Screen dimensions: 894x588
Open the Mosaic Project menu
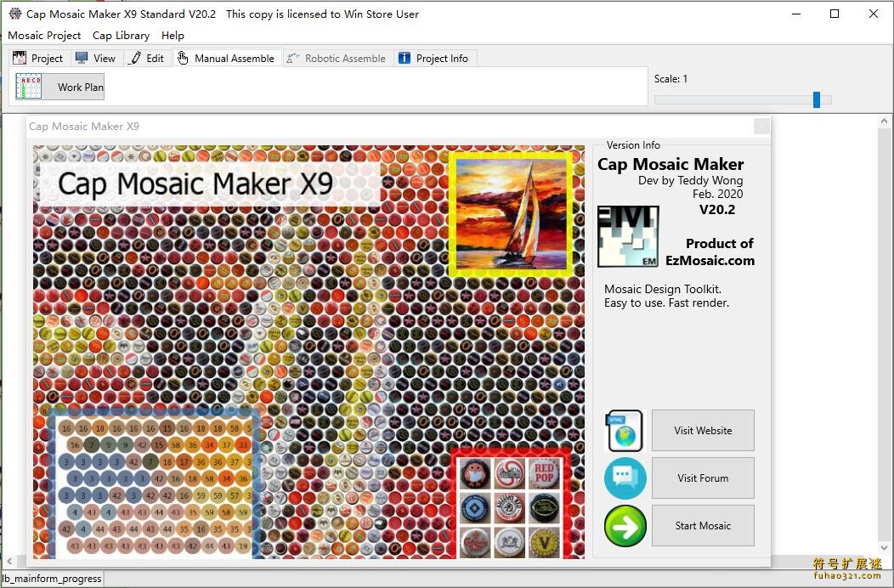[44, 35]
